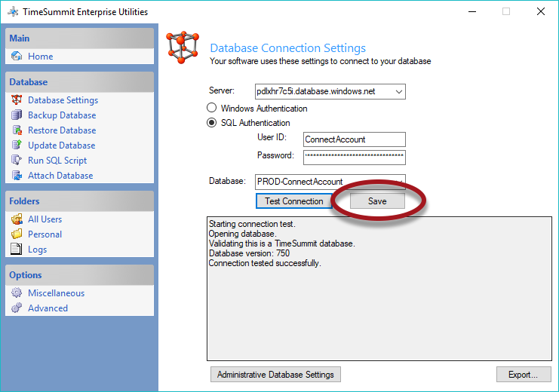This screenshot has height=392, width=559.
Task: Click the User ID input field
Action: (x=355, y=139)
